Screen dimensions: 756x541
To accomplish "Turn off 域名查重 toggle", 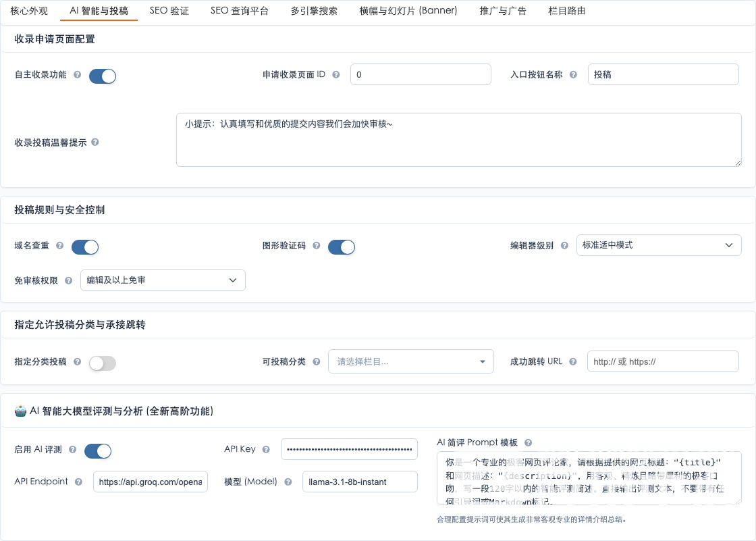I will (x=85, y=247).
